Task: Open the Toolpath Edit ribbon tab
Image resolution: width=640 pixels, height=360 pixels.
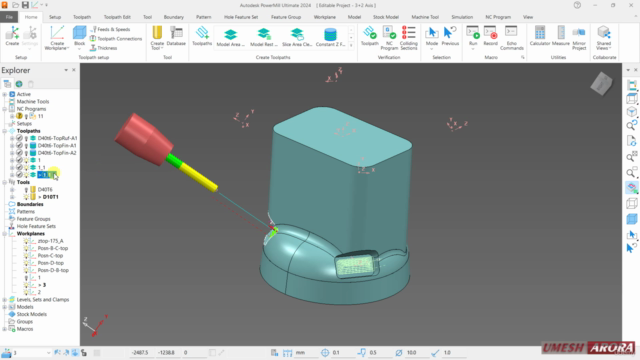Action: click(x=117, y=17)
